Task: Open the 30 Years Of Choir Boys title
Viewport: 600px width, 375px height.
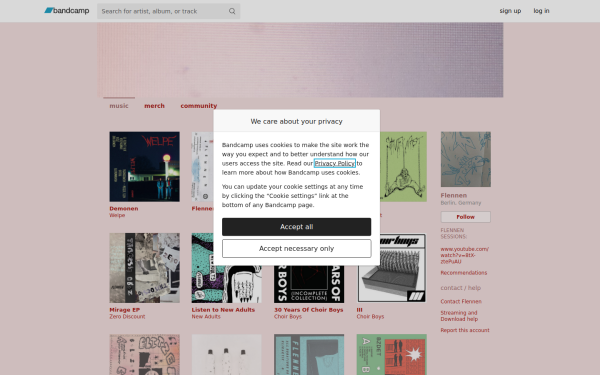Action: pos(308,310)
